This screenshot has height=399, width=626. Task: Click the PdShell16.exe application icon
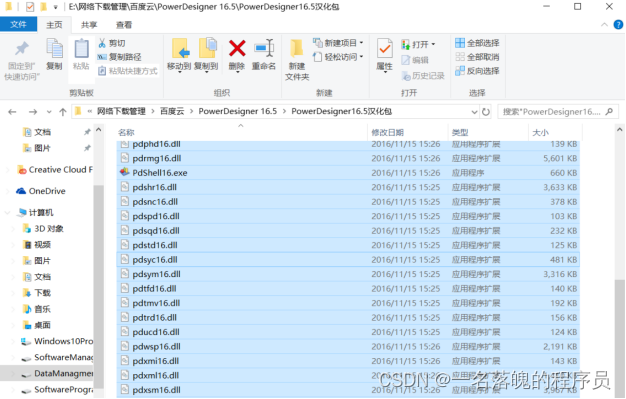point(125,172)
